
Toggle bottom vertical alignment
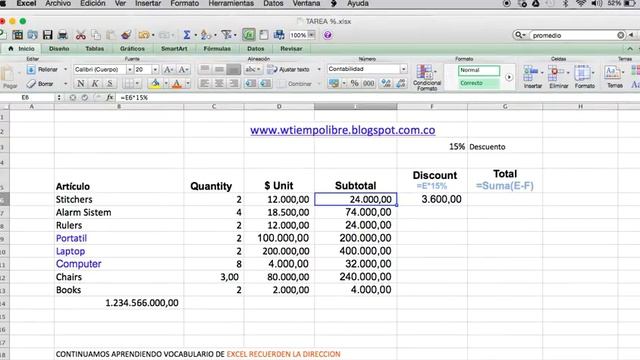[233, 70]
